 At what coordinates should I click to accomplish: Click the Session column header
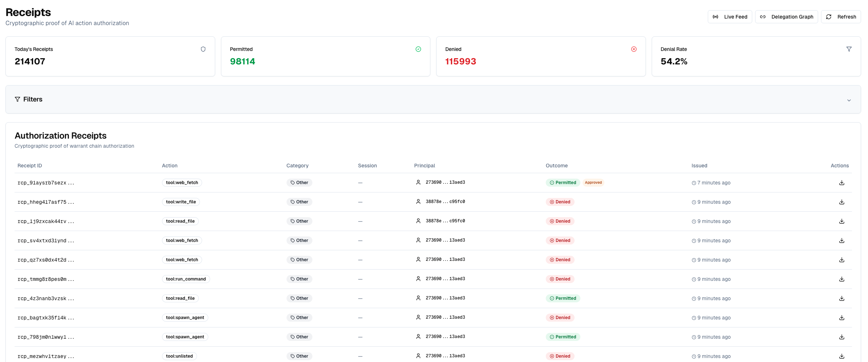(x=367, y=166)
